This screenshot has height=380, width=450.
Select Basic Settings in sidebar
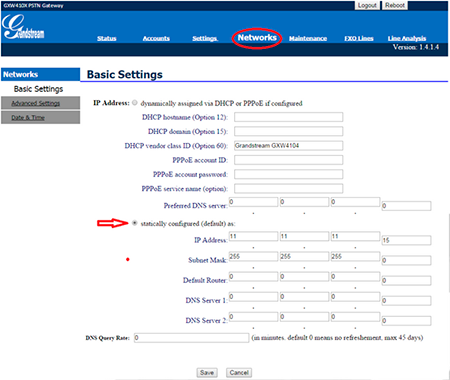[38, 89]
